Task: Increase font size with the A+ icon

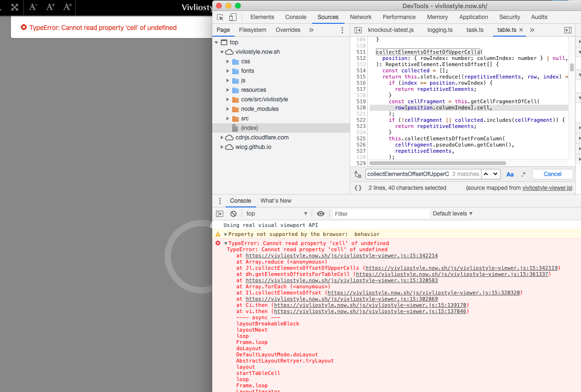Action: coord(49,8)
